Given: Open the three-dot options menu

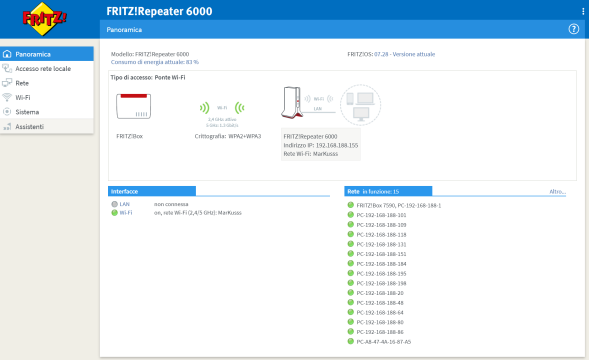Looking at the screenshot, I should 583,12.
